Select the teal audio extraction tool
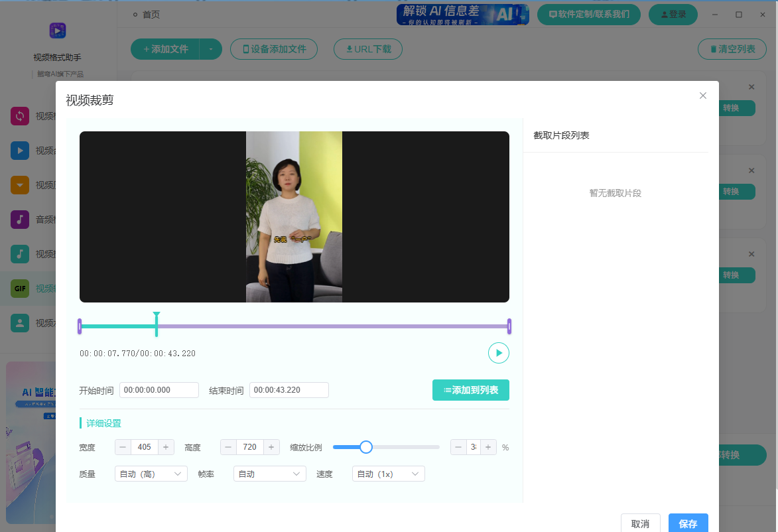This screenshot has height=532, width=778. (20, 254)
